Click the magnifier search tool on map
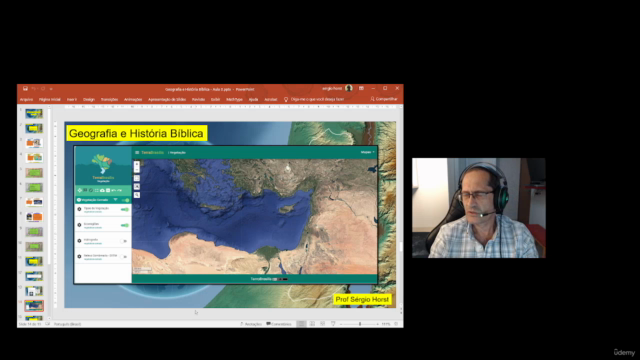640x360 pixels. click(x=137, y=195)
